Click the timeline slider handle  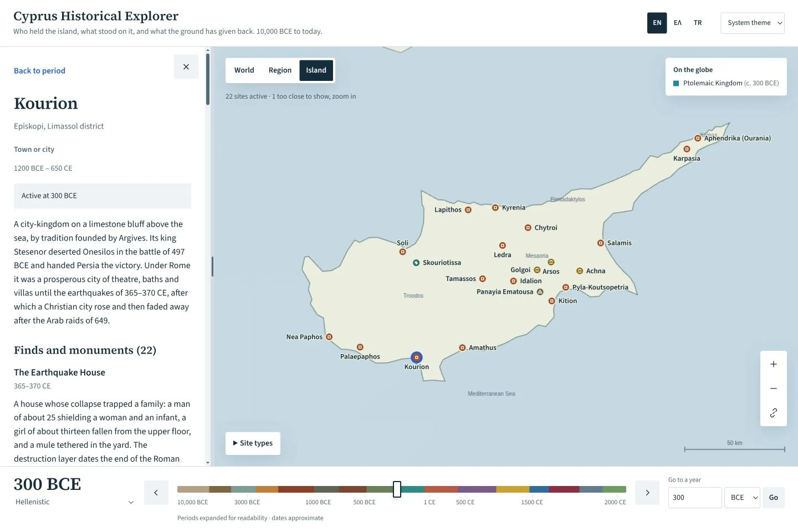click(x=397, y=489)
